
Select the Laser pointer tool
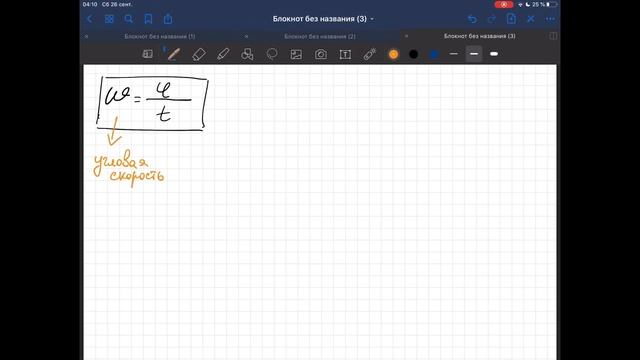pyautogui.click(x=369, y=54)
